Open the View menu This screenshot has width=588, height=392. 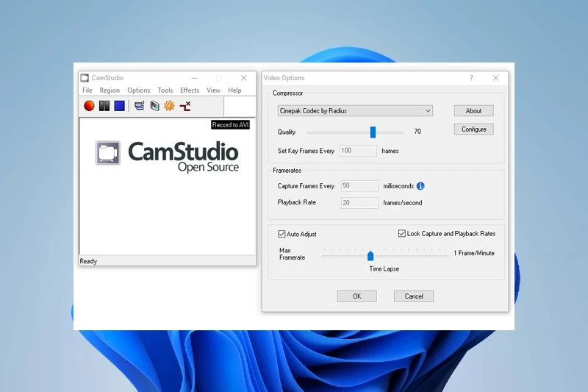pyautogui.click(x=213, y=90)
